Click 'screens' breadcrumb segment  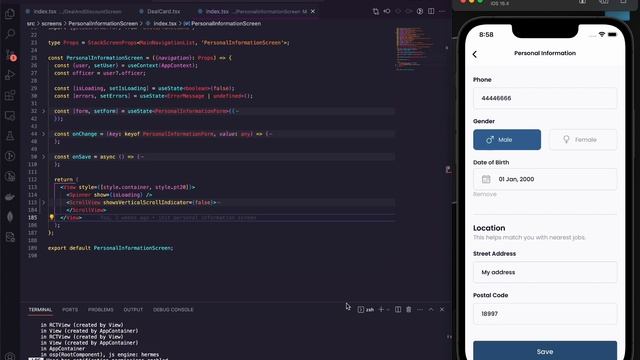point(51,23)
